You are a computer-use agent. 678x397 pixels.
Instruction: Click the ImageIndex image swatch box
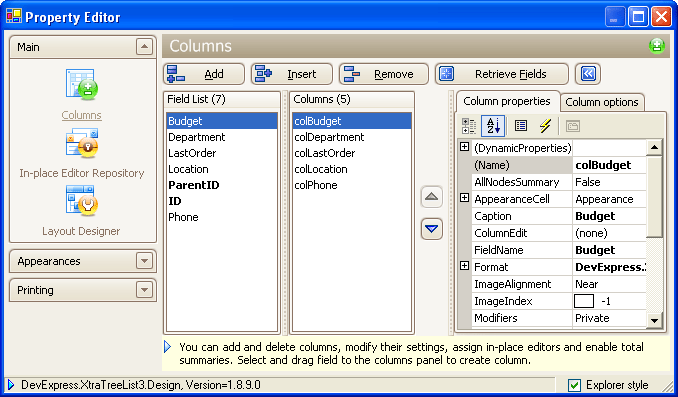coord(584,301)
